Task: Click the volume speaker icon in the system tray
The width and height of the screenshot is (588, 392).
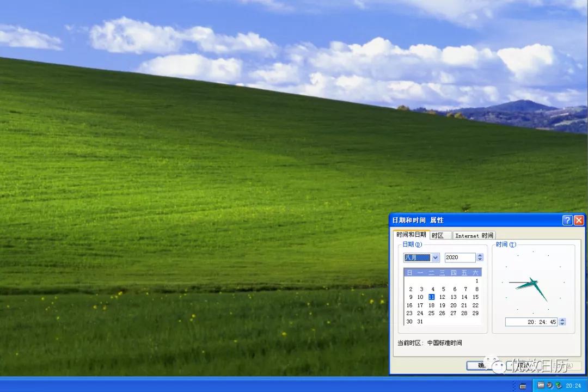Action: point(549,384)
